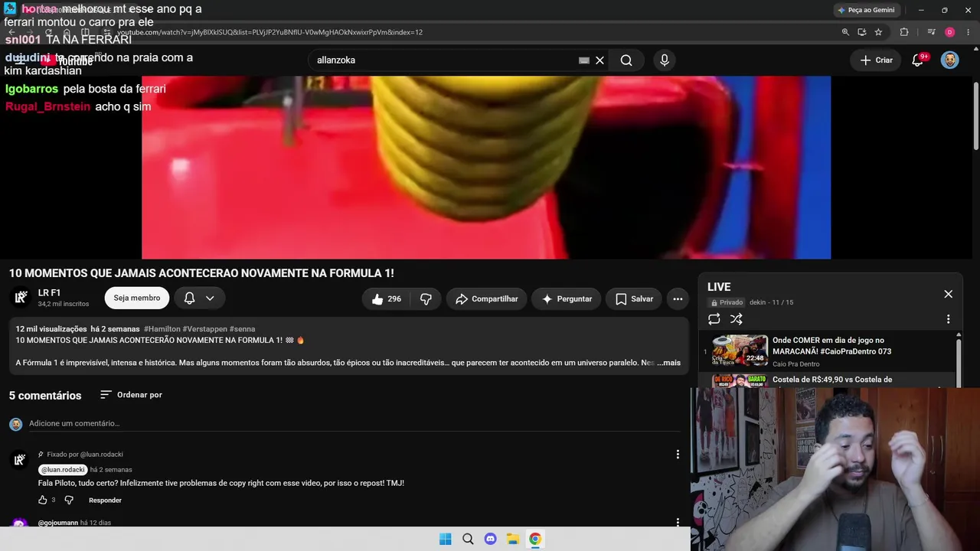Open the 'Onde COMER em dia de jogo' thumbnail
The image size is (980, 551).
click(x=740, y=351)
